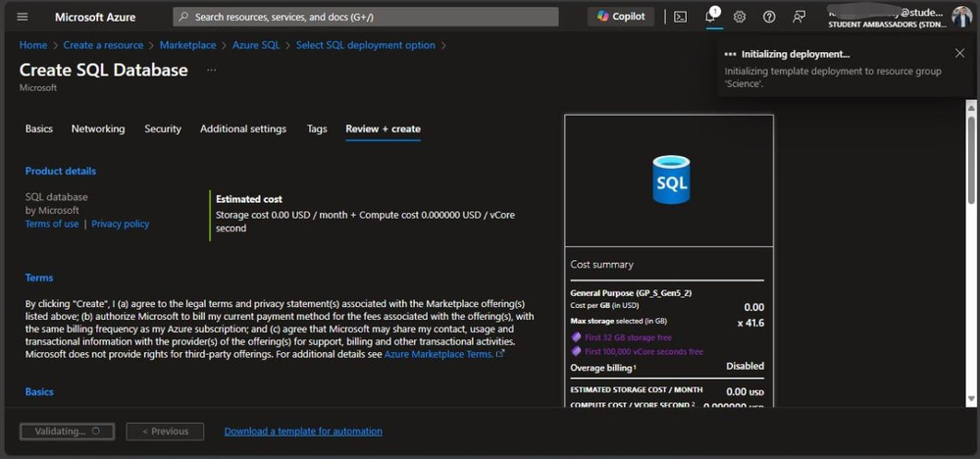This screenshot has height=459, width=980.
Task: Select the Review + create tab
Action: pyautogui.click(x=384, y=128)
